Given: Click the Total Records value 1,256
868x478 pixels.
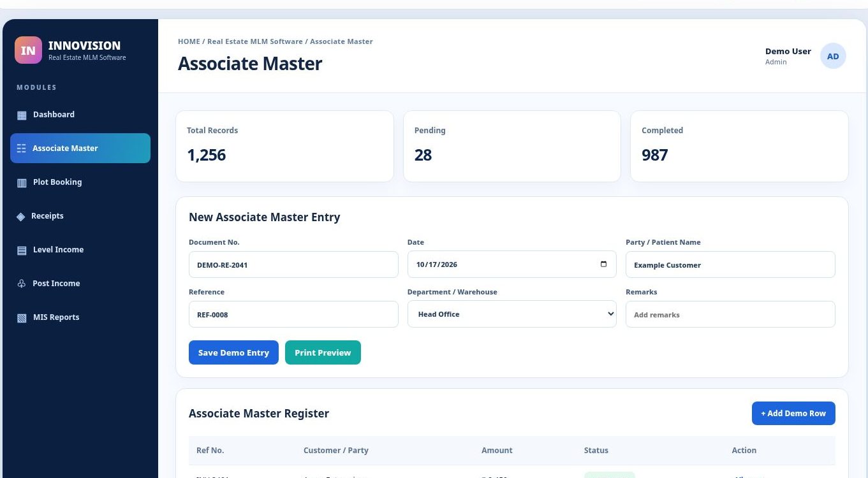Looking at the screenshot, I should (x=207, y=155).
